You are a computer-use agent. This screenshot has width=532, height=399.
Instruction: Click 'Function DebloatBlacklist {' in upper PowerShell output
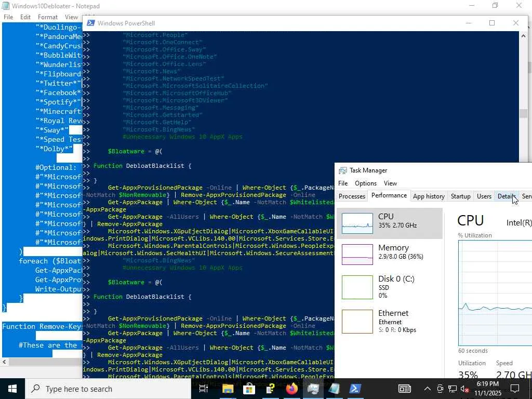coord(142,166)
